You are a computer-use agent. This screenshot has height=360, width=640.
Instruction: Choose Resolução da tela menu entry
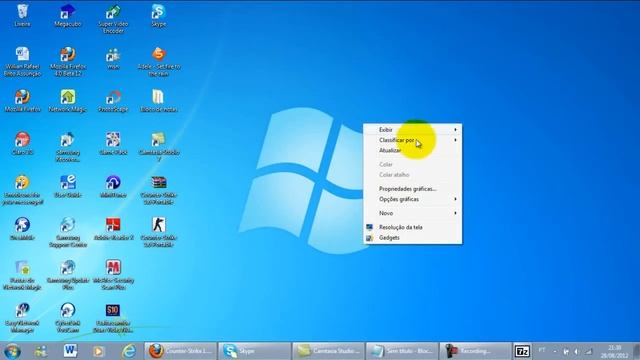413,227
